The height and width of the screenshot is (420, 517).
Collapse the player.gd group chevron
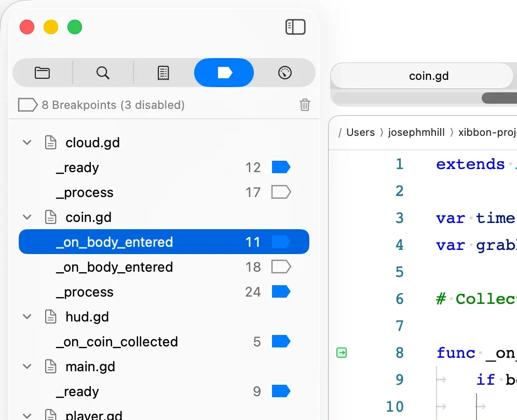27,415
